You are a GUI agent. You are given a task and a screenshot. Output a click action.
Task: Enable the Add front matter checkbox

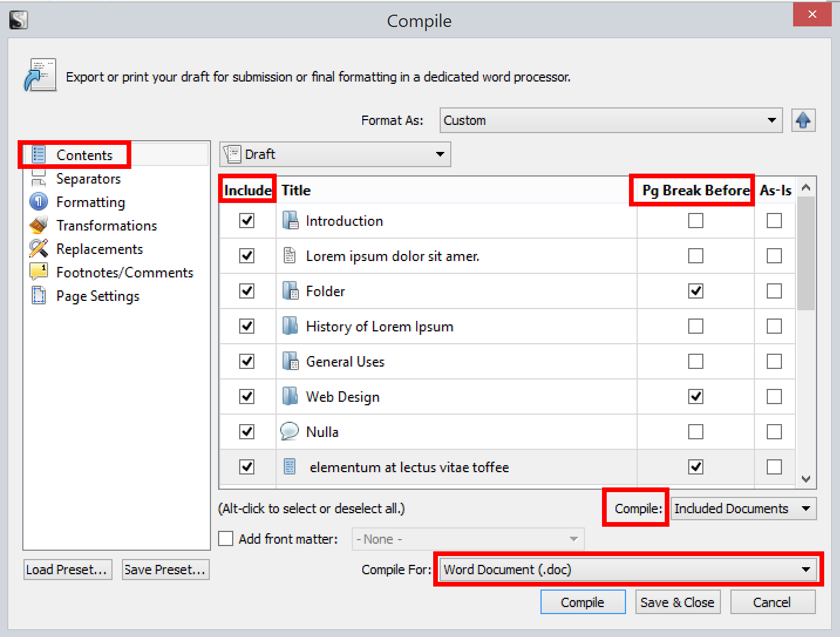[x=226, y=539]
